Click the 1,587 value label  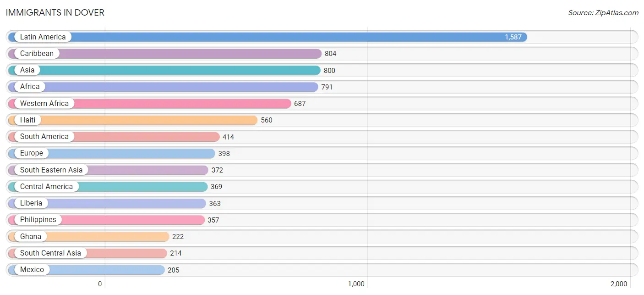513,37
